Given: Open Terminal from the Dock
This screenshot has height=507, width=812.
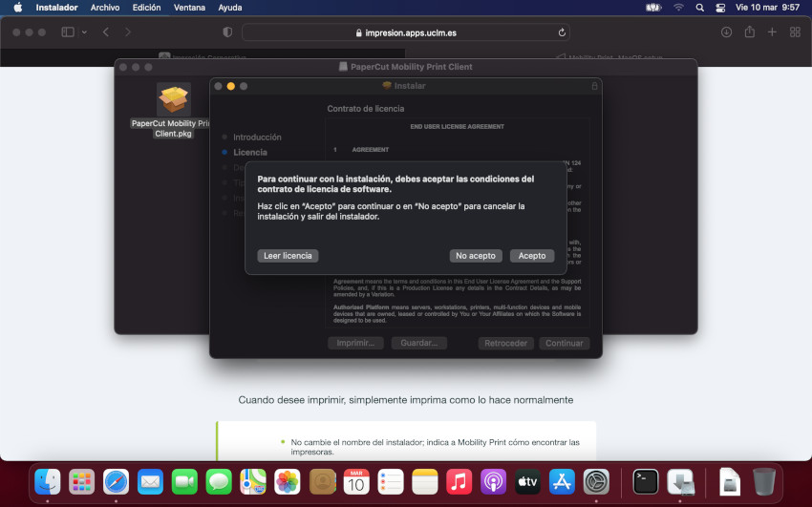Looking at the screenshot, I should pos(646,482).
